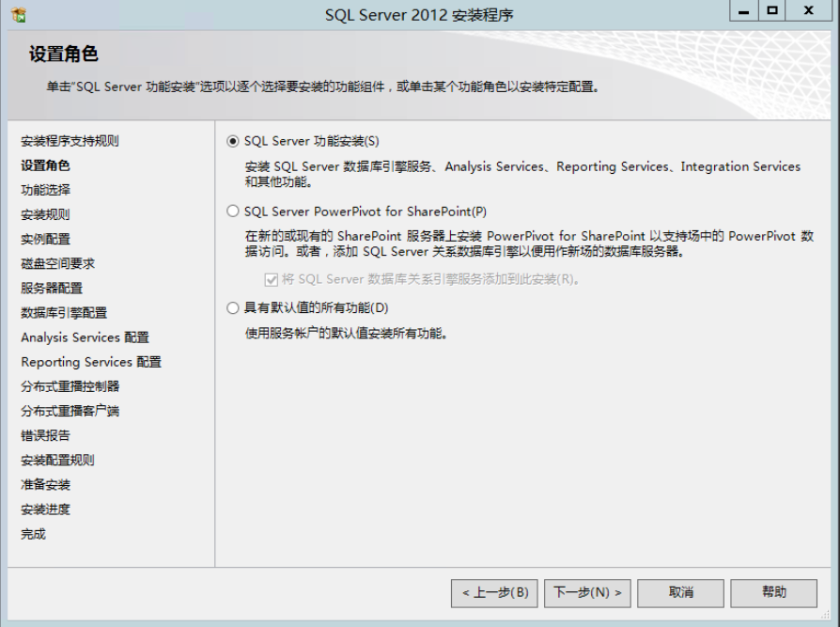Image resolution: width=840 pixels, height=627 pixels.
Task: Maximize the SQL Server 2012 安装程序 window
Action: pos(772,11)
